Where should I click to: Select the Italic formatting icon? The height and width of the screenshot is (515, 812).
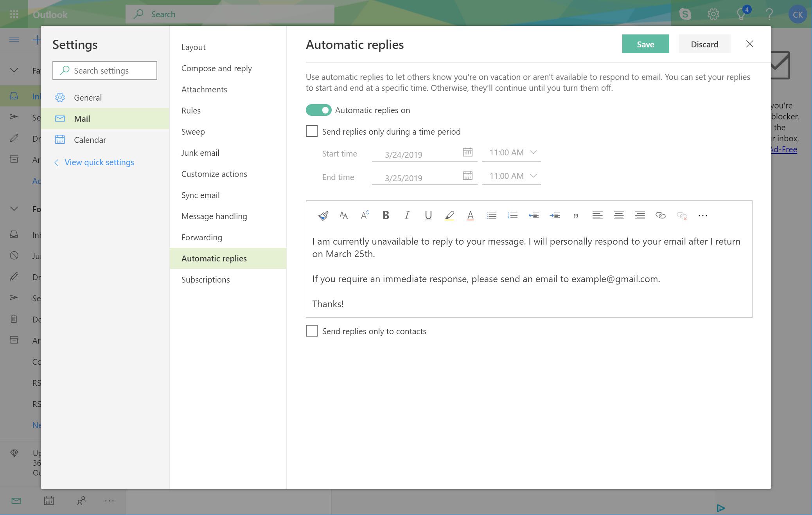pos(407,215)
